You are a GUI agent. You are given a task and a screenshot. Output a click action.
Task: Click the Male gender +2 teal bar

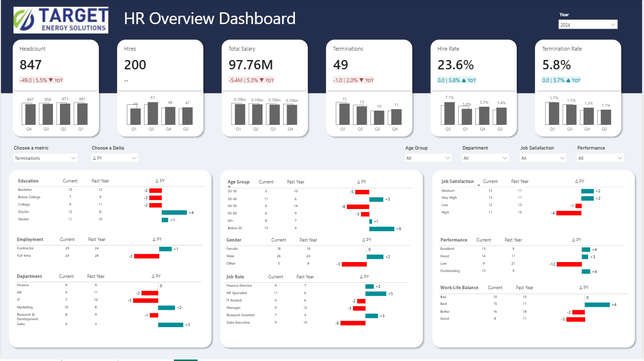coord(375,257)
